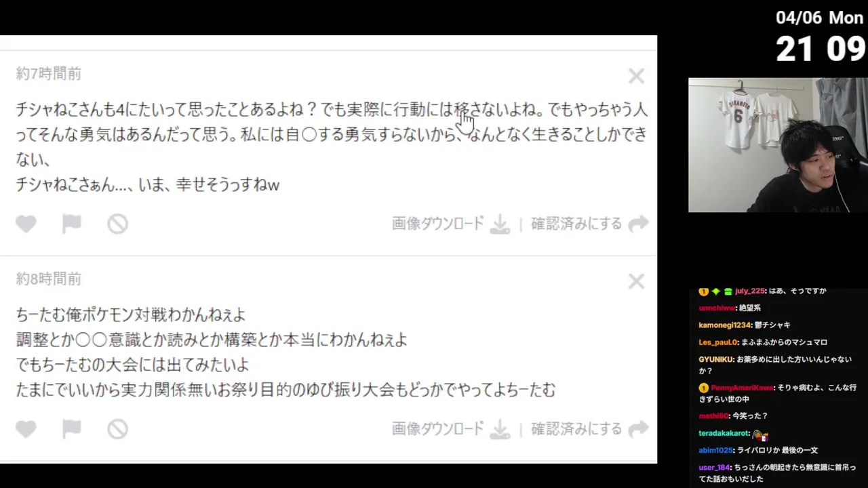Click the webcam video thumbnail

[x=778, y=145]
